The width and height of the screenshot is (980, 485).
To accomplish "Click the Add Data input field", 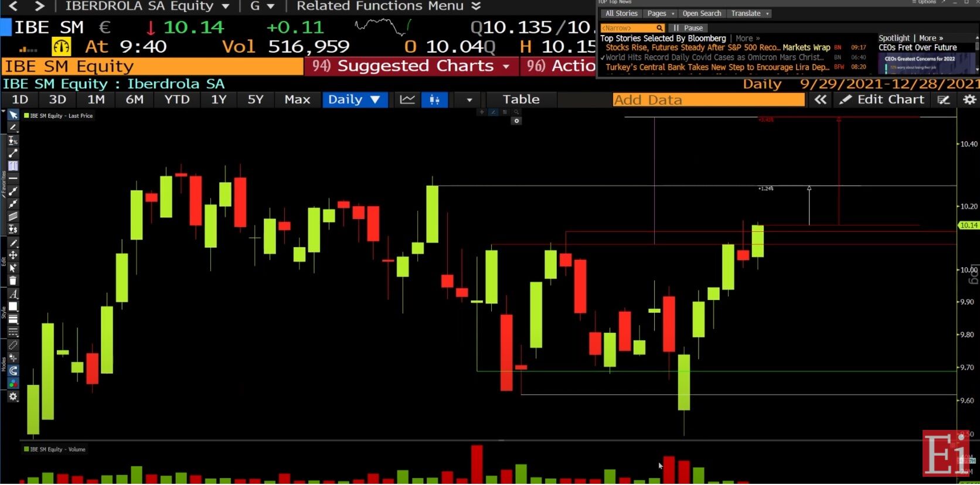I will 709,100.
